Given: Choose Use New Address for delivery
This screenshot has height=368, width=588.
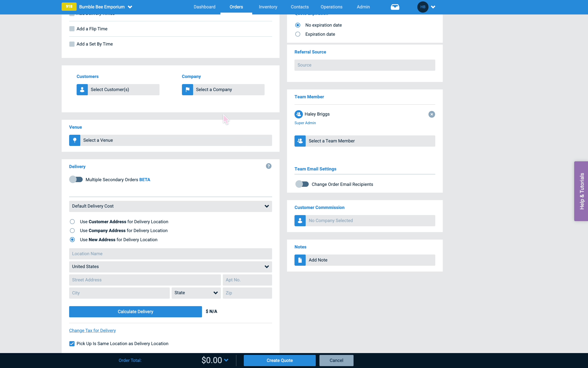Looking at the screenshot, I should pyautogui.click(x=72, y=240).
